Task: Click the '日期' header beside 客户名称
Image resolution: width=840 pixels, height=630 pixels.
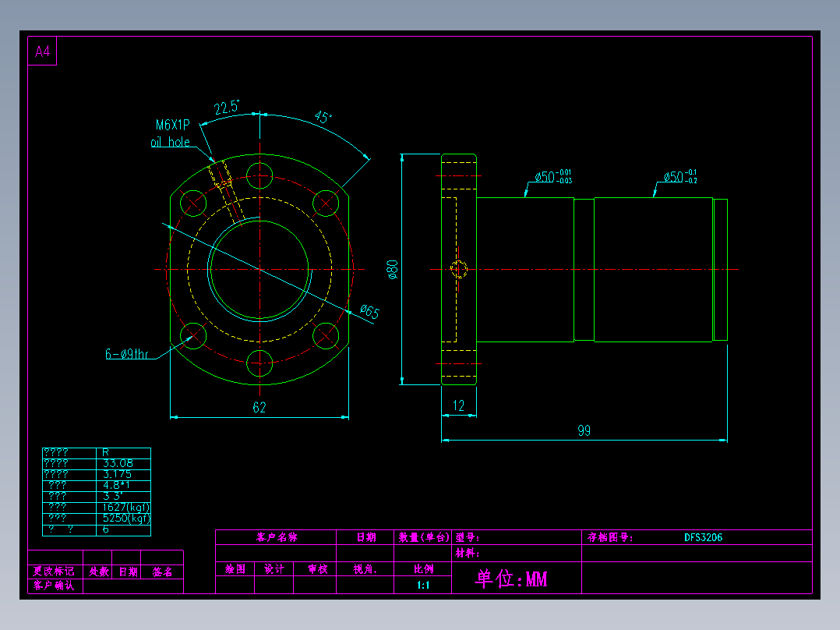Action: click(366, 537)
